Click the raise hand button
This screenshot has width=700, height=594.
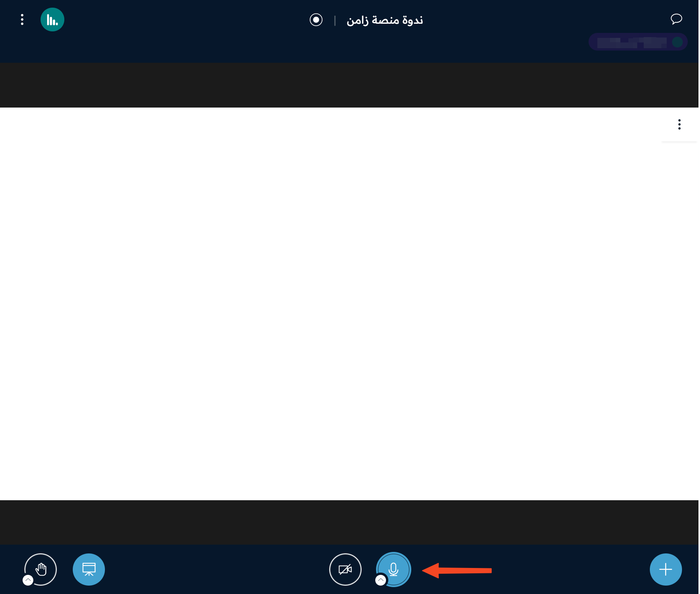point(41,570)
